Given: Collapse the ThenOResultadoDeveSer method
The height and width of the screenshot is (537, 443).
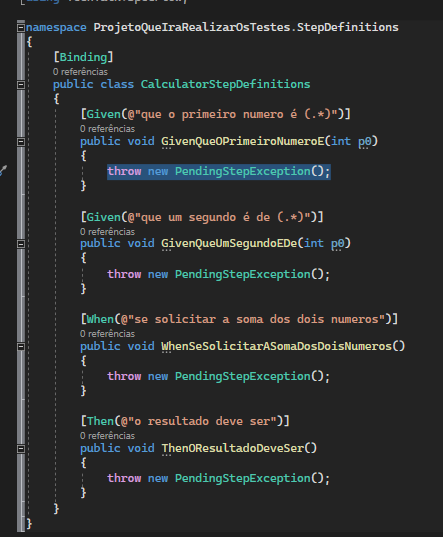Looking at the screenshot, I should click(x=21, y=448).
